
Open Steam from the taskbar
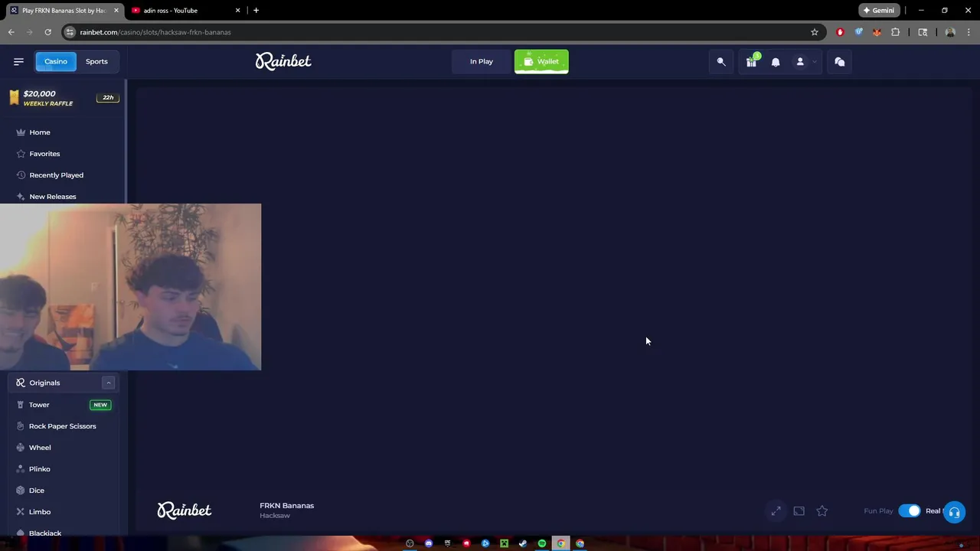(x=523, y=543)
